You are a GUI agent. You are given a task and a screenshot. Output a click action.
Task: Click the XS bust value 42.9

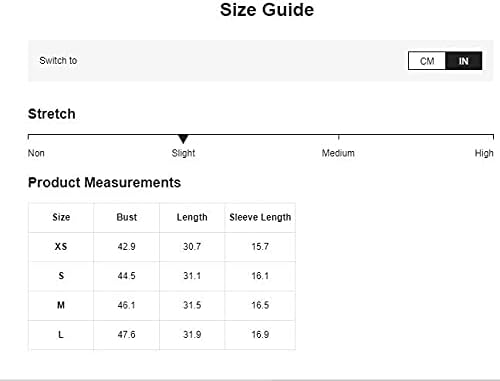[127, 246]
